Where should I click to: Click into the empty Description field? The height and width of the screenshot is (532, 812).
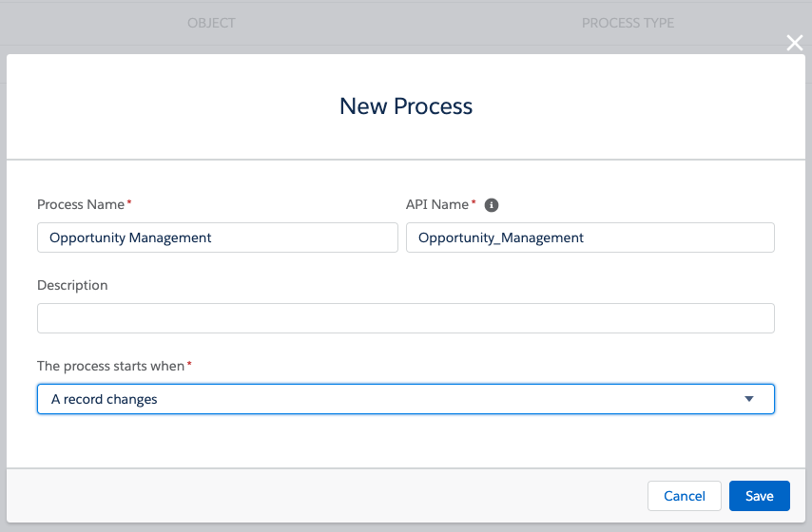point(405,318)
